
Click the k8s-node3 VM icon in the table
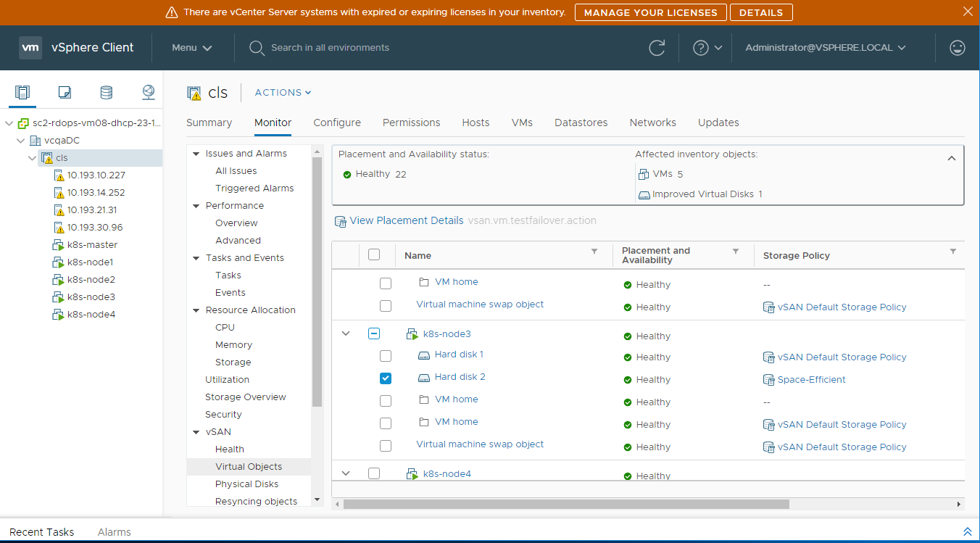(x=413, y=334)
